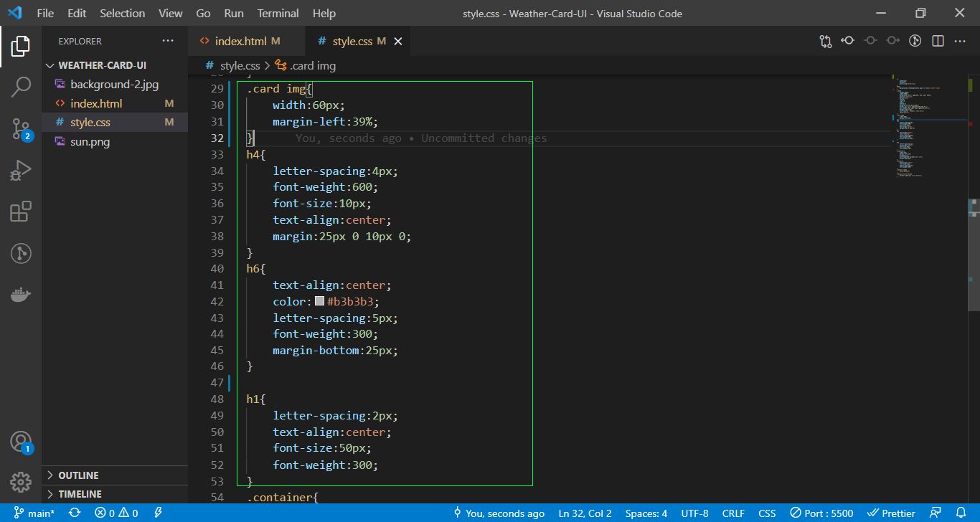Screen dimensions: 980x522
Task: Open the Run menu
Action: click(x=234, y=13)
